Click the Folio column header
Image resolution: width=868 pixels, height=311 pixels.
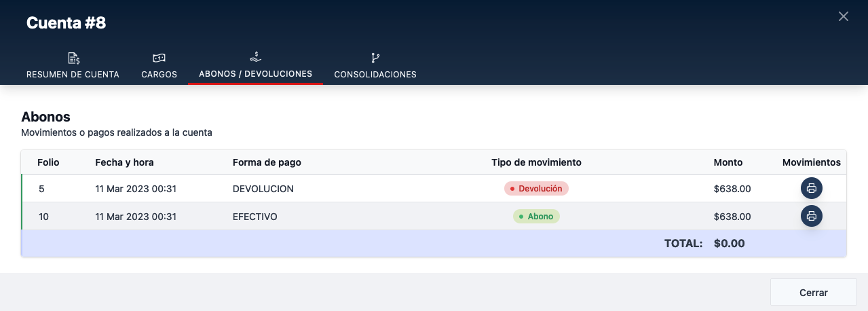click(x=48, y=162)
